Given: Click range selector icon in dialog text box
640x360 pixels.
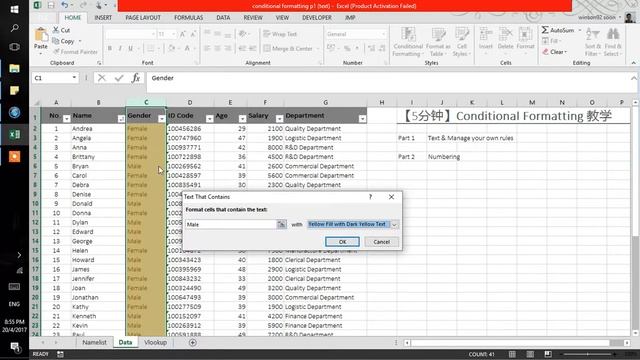Looking at the screenshot, I should point(281,224).
